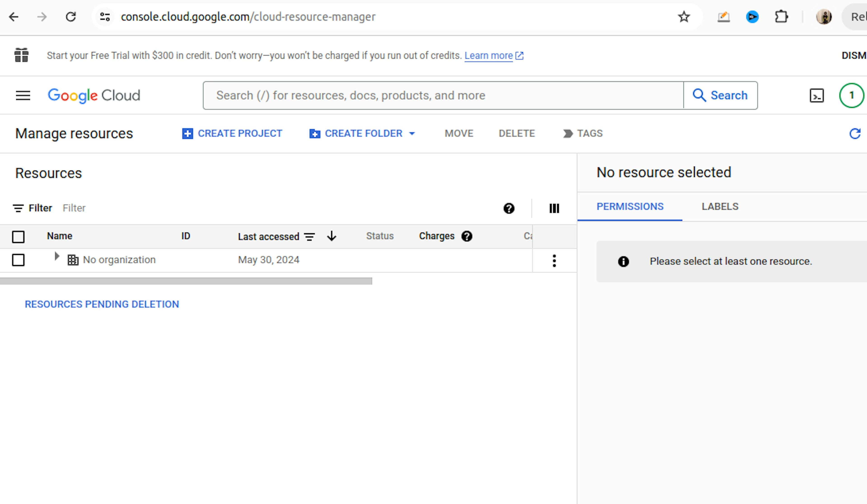
Task: Open the No organization row's three-dot menu
Action: (x=554, y=261)
